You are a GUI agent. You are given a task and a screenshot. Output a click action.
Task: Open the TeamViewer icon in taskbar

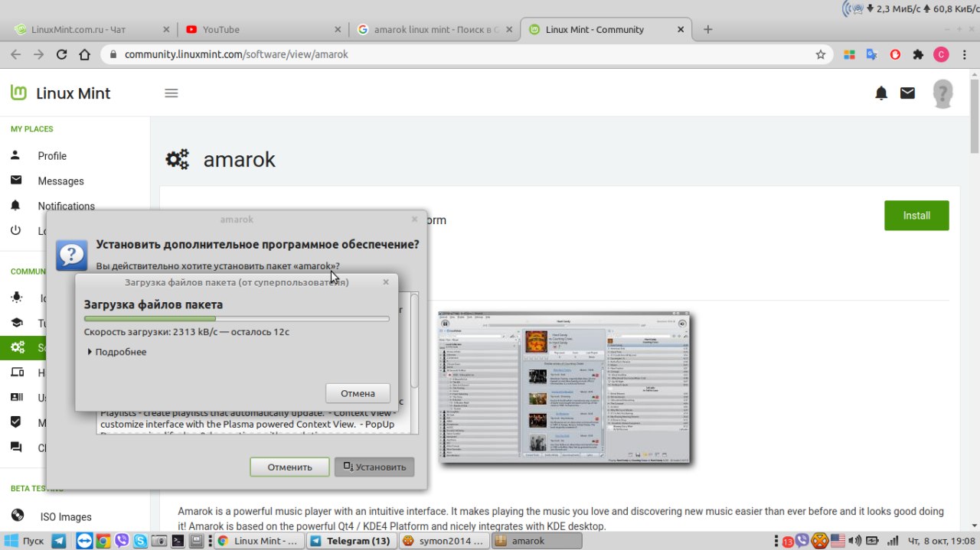tap(84, 541)
